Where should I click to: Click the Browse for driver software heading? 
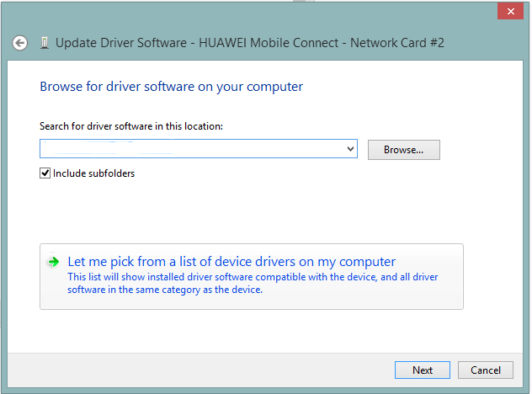pos(171,87)
